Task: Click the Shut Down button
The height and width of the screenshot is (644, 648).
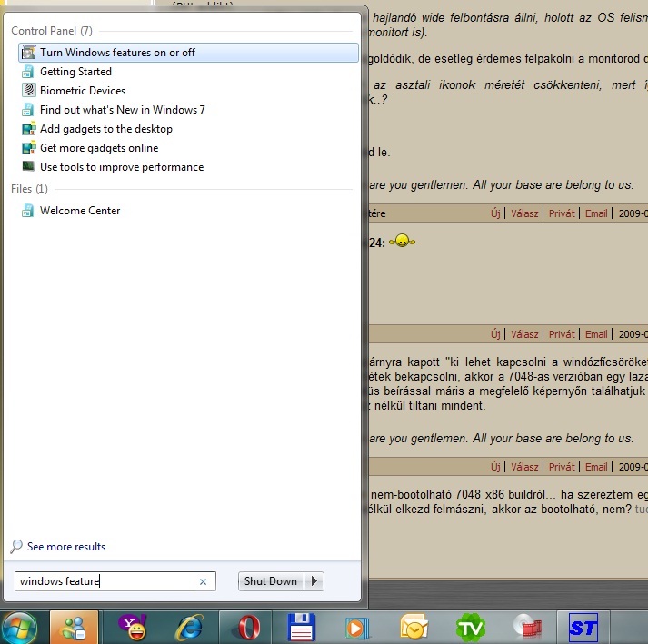Action: pos(271,581)
